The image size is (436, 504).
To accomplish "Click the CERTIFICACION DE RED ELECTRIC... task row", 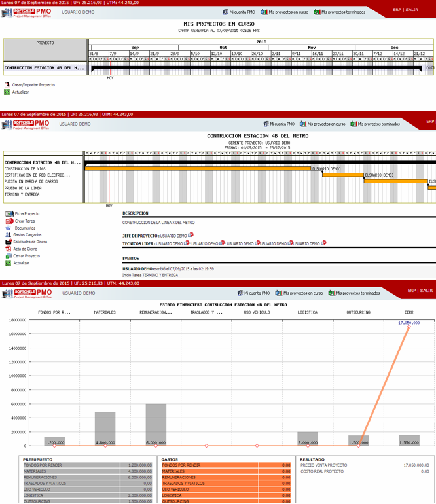I will pos(37,175).
